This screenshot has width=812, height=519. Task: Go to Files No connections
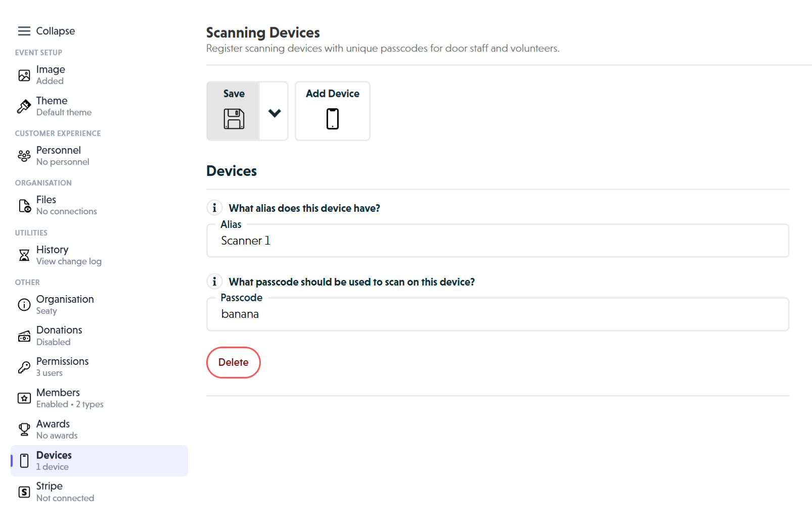point(99,205)
